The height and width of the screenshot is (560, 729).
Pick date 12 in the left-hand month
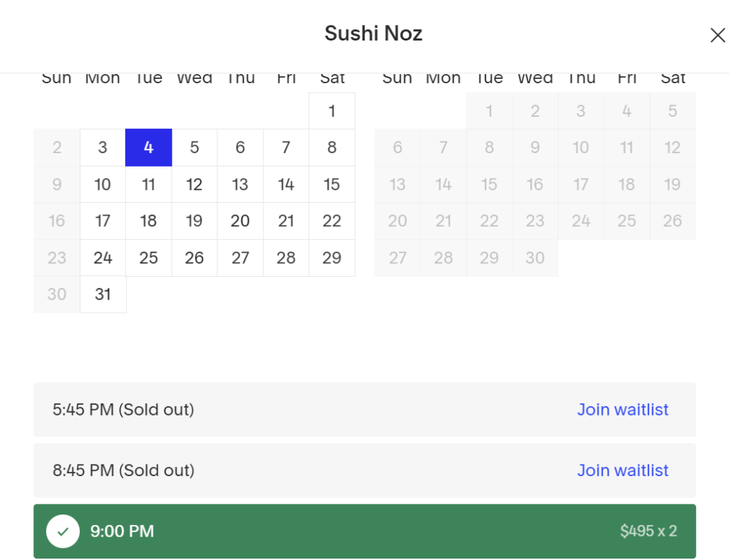click(x=194, y=184)
